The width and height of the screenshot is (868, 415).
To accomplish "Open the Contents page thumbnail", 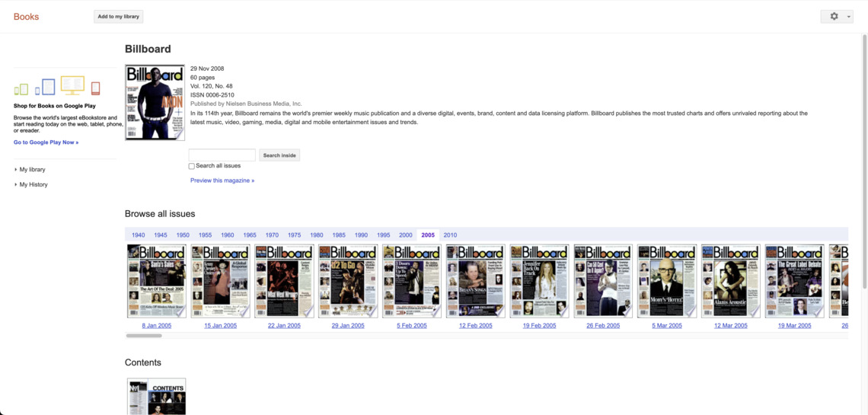I will tap(156, 396).
